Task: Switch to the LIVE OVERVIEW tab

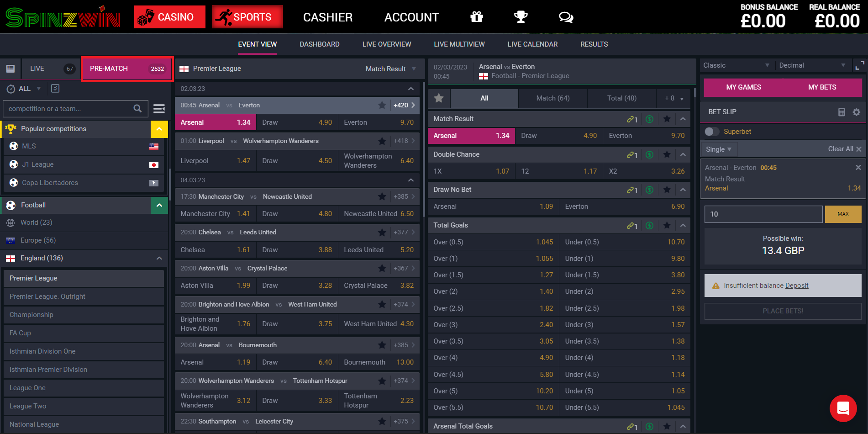Action: (x=387, y=44)
